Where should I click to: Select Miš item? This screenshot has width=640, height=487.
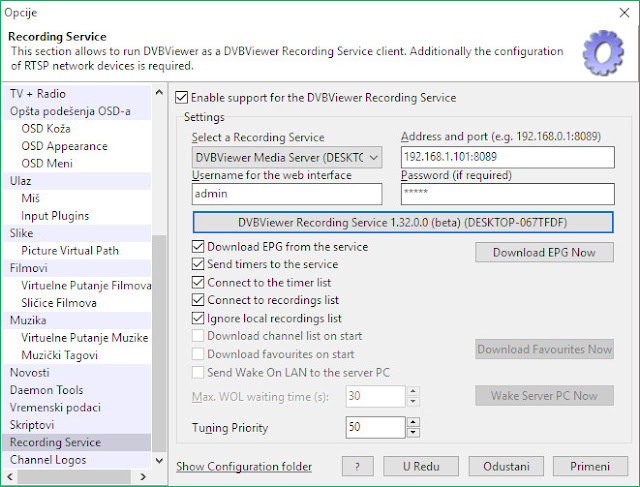click(x=31, y=198)
